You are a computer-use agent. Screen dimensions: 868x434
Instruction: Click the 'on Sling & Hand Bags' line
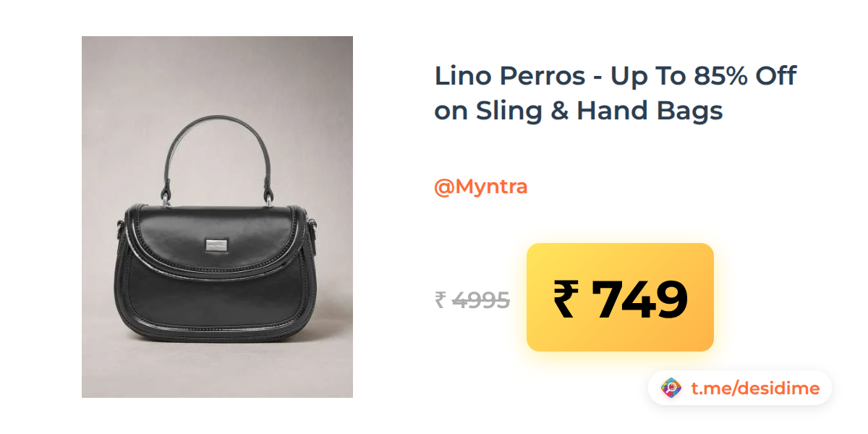click(579, 111)
